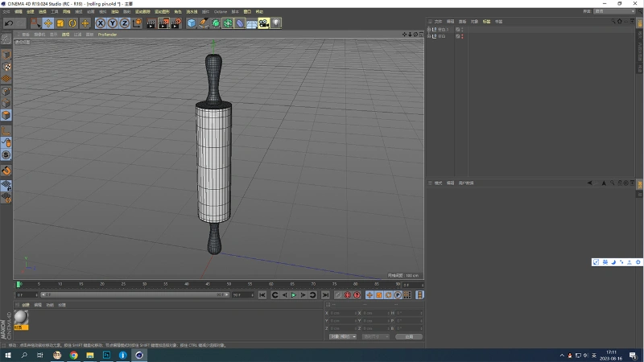
Task: Toggle the coordinate system icon
Action: pyautogui.click(x=137, y=23)
